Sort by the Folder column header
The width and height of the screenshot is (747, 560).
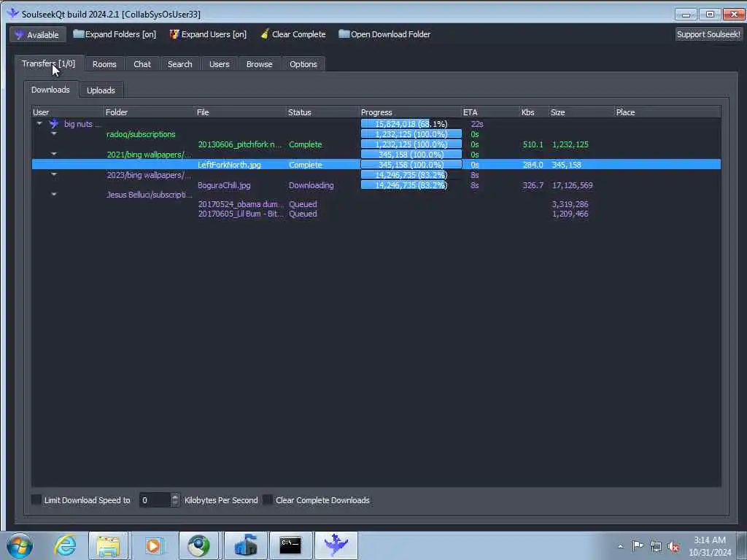tap(150, 112)
